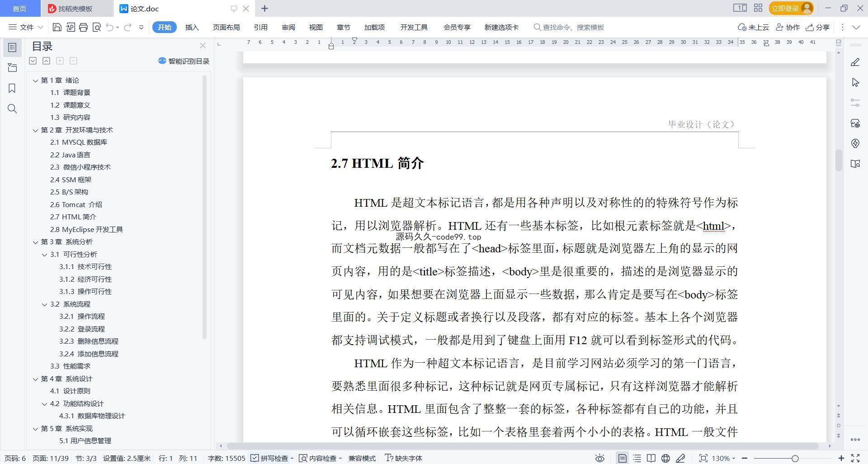Collapse 4.2 功能结构设计 tree node

(44, 404)
